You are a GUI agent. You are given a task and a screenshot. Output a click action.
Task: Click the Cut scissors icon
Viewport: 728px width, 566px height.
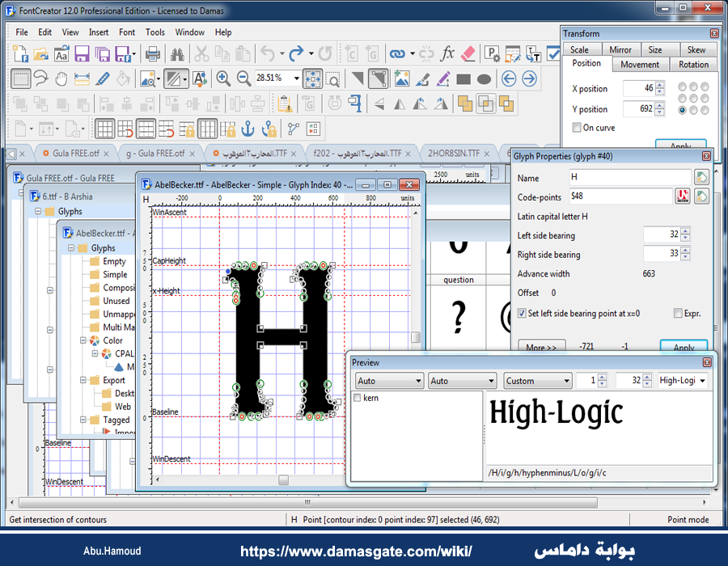coord(201,54)
